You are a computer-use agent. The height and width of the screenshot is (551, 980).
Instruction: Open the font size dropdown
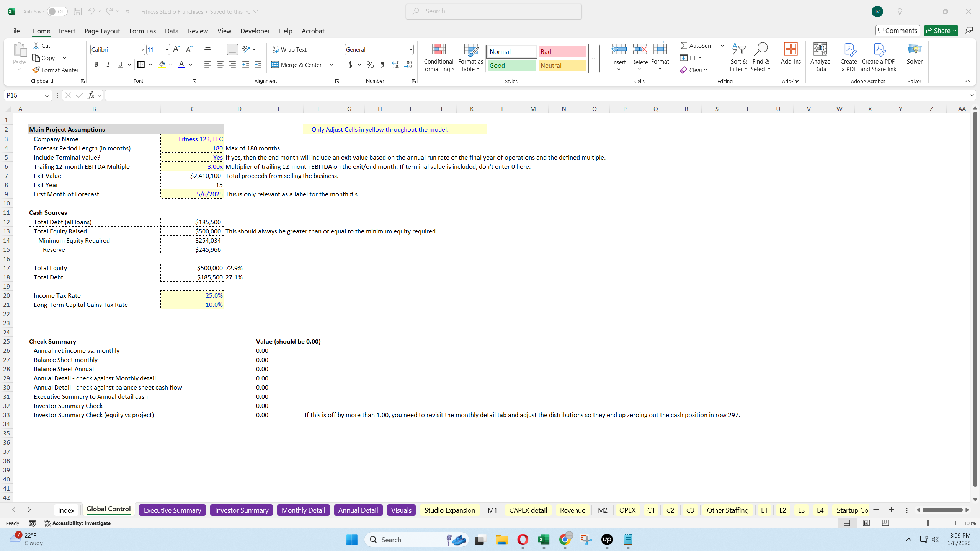pos(167,49)
